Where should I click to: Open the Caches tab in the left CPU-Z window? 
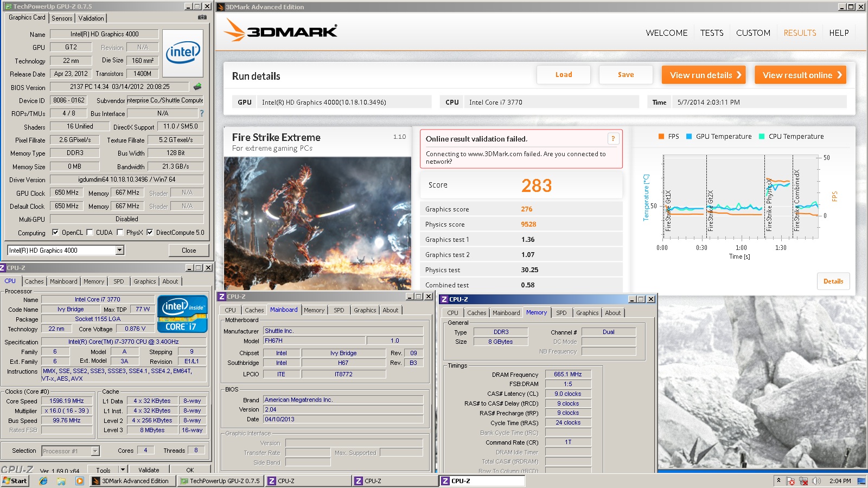pos(34,281)
